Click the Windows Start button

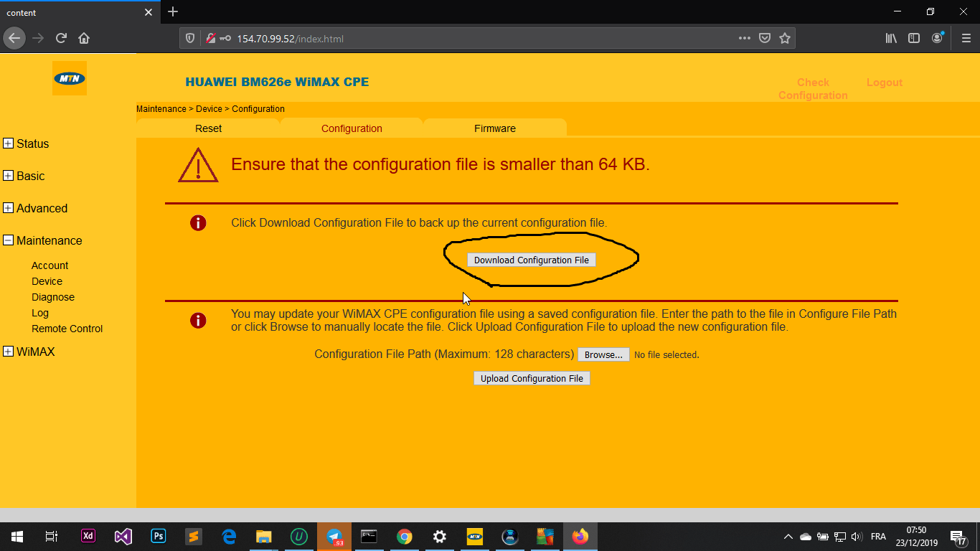(x=17, y=536)
